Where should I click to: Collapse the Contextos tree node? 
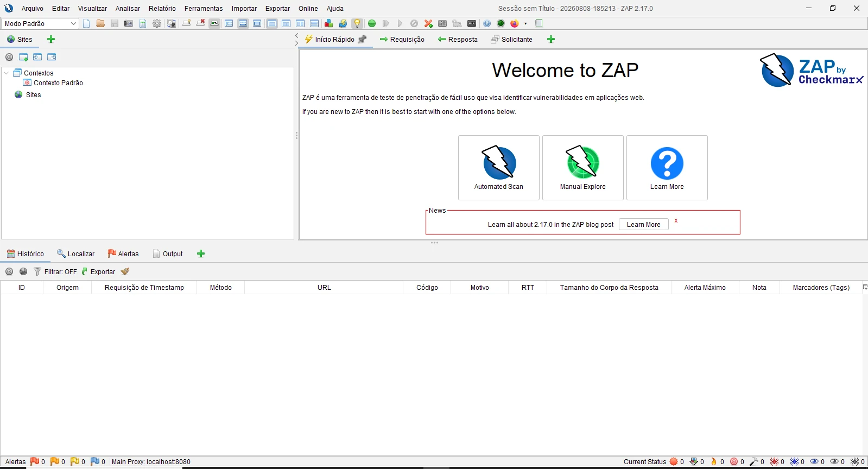[x=7, y=73]
